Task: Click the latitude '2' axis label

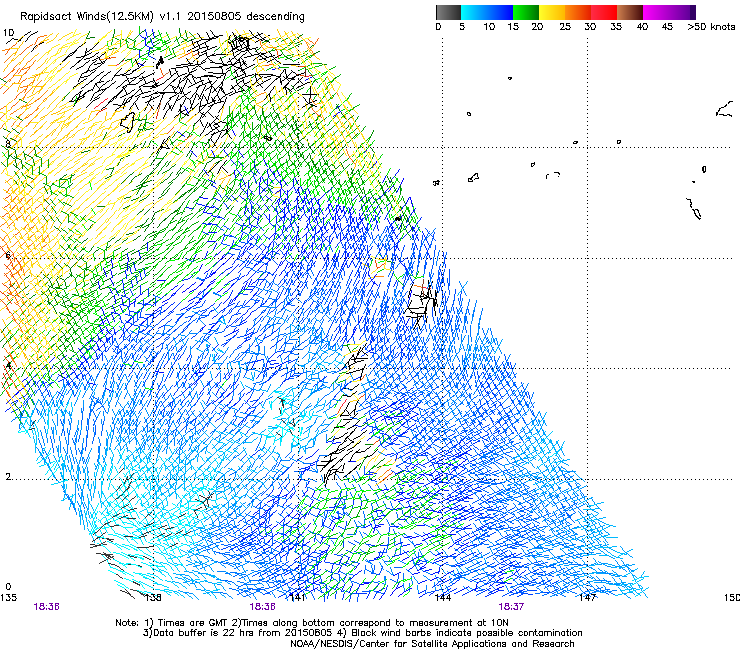Action: point(8,476)
